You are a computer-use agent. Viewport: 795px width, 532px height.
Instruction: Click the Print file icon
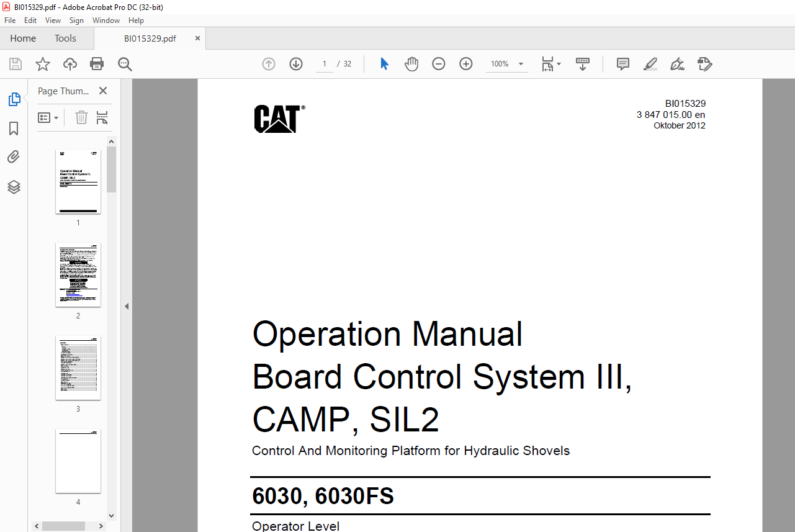click(97, 64)
